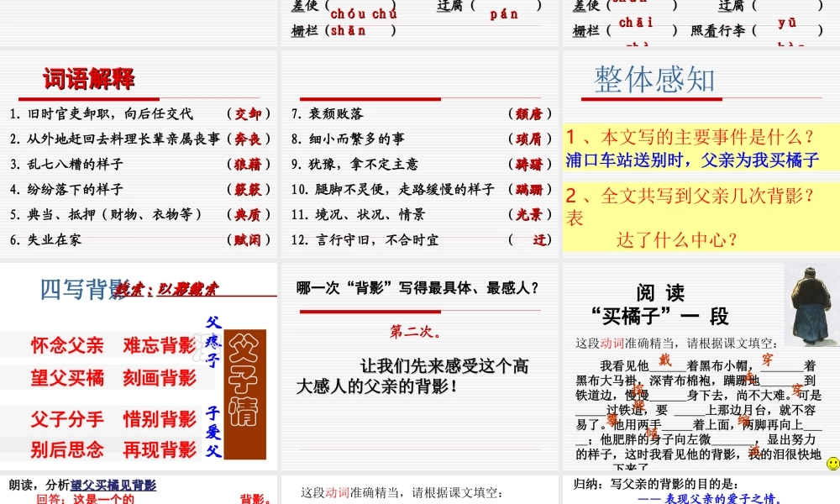Select row 5. 典当、抵押(财物、衣物等)
Viewport: 840px width, 504px height.
point(139,214)
